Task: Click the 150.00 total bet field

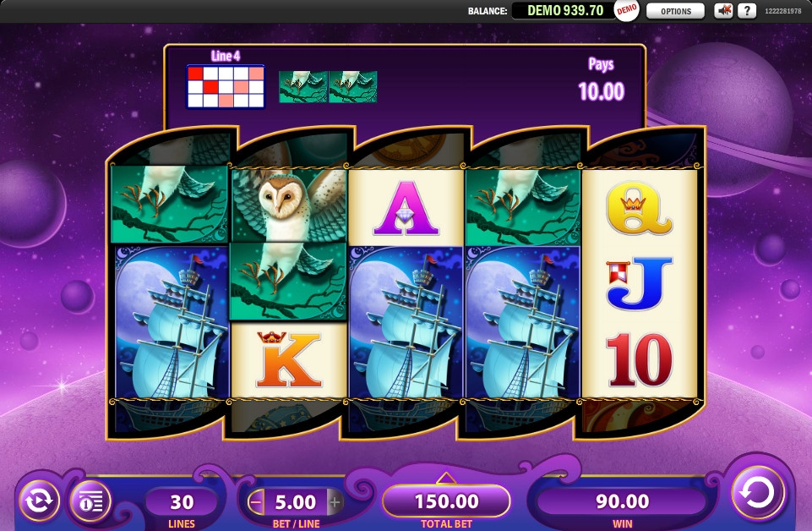Action: 446,501
